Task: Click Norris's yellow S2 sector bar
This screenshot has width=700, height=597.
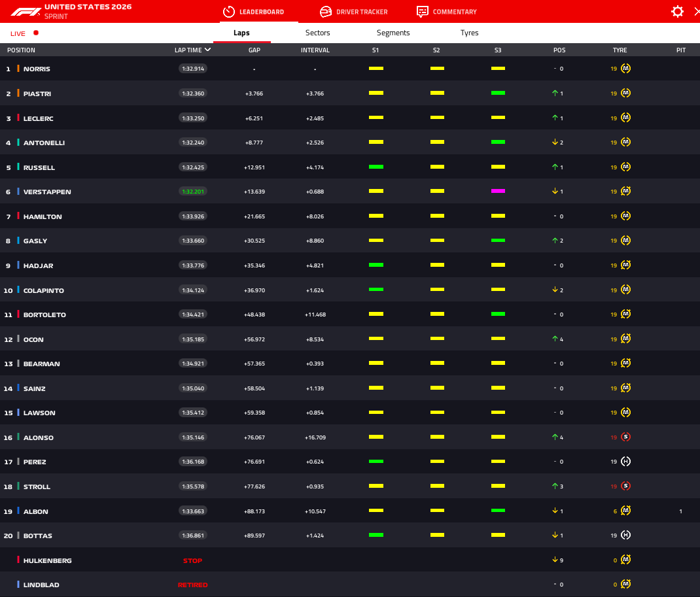Action: 437,68
